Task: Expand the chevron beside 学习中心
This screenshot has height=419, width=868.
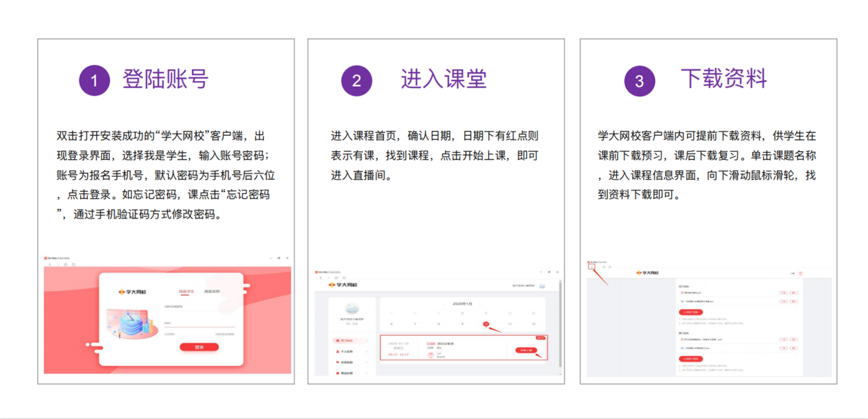Action: point(366,340)
